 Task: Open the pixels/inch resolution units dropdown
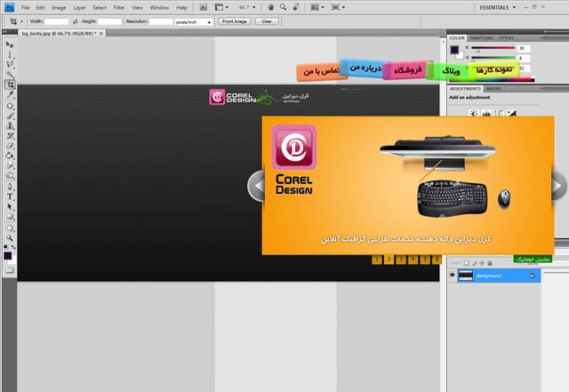pyautogui.click(x=195, y=20)
